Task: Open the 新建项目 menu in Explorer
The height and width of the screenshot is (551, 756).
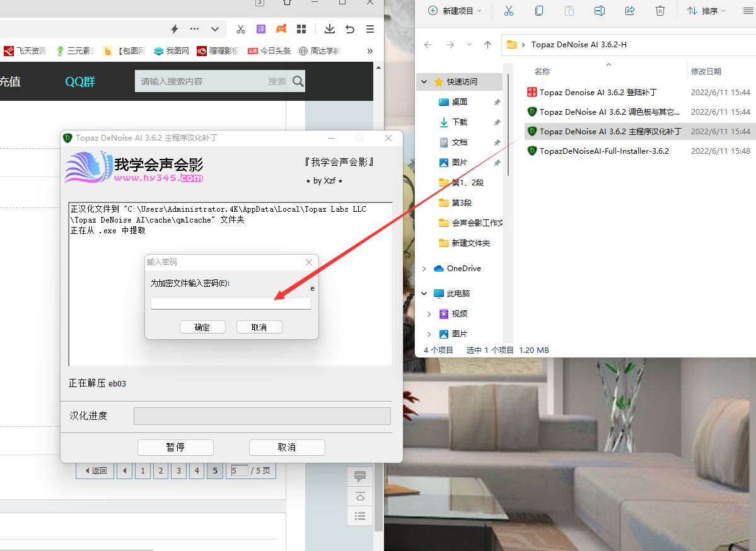Action: coord(455,11)
